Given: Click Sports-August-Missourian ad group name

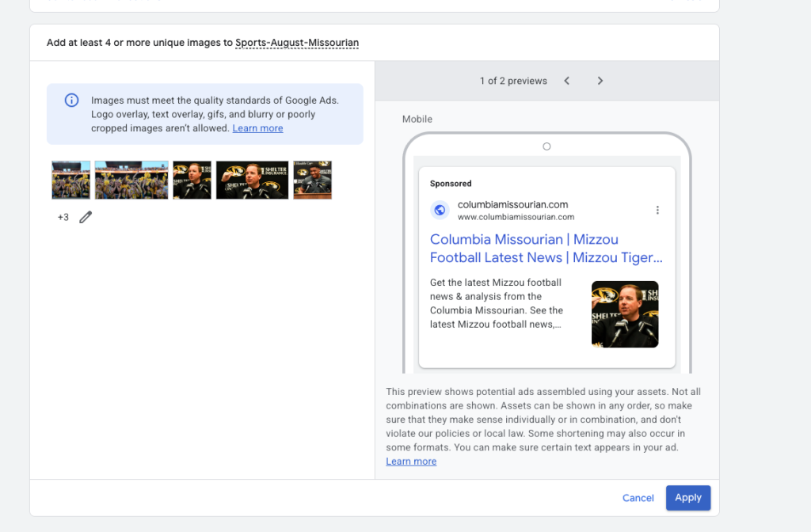Looking at the screenshot, I should click(x=297, y=43).
